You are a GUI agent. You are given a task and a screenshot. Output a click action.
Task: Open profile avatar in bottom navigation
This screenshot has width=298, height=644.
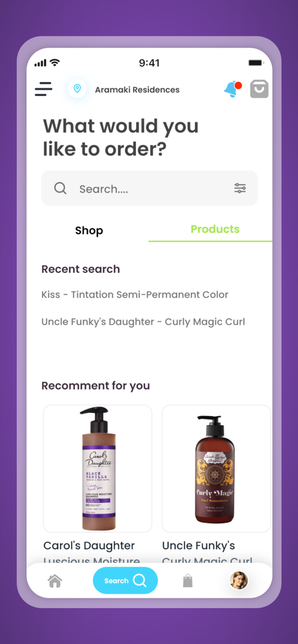pyautogui.click(x=239, y=581)
